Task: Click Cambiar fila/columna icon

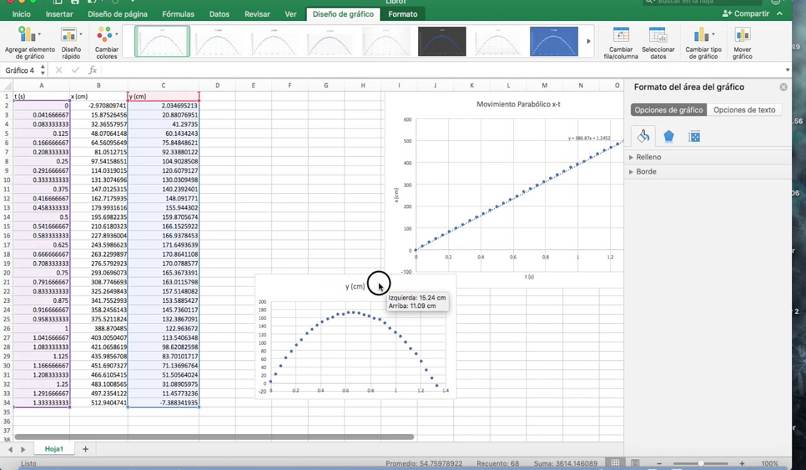Action: (x=620, y=43)
